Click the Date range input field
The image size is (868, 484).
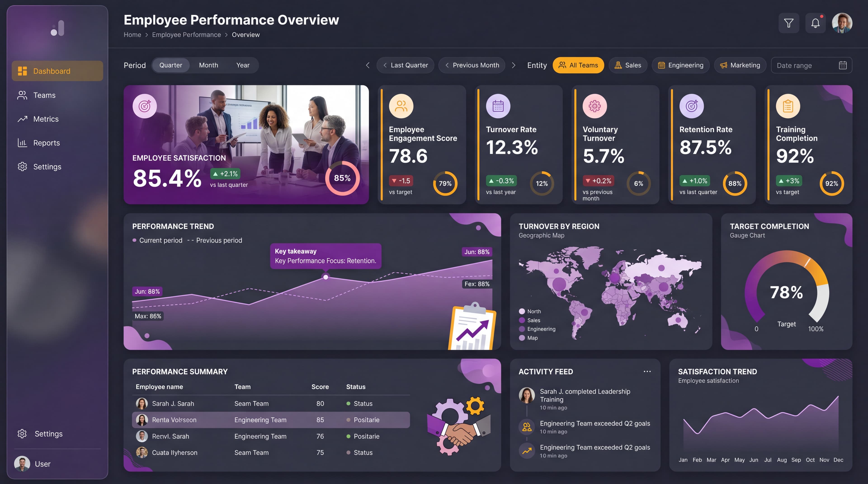811,65
